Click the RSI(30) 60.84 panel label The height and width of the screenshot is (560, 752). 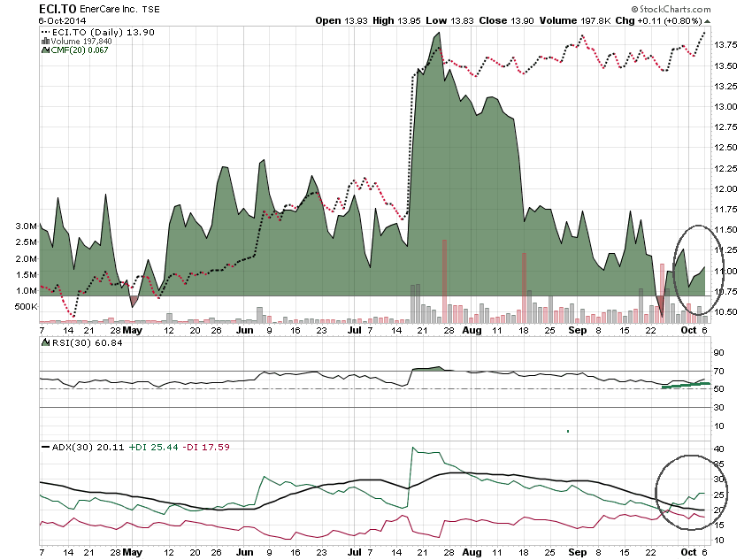tap(87, 342)
